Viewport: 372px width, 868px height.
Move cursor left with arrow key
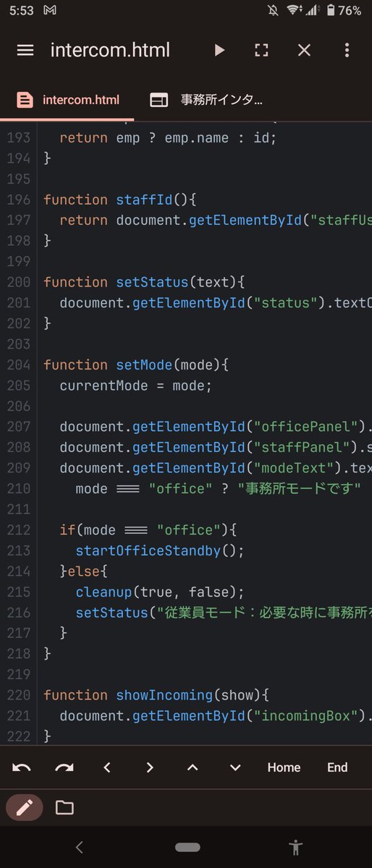pos(107,767)
